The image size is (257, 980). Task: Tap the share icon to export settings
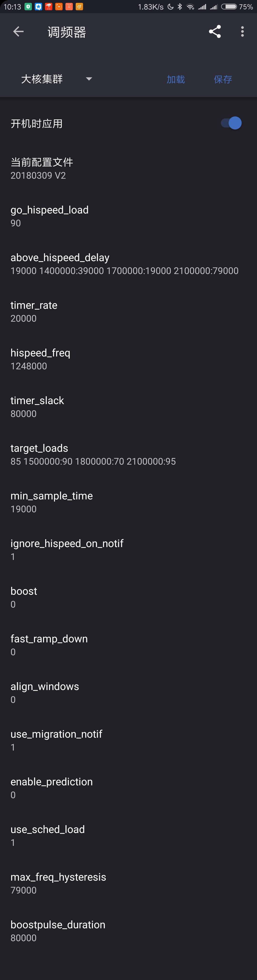215,32
